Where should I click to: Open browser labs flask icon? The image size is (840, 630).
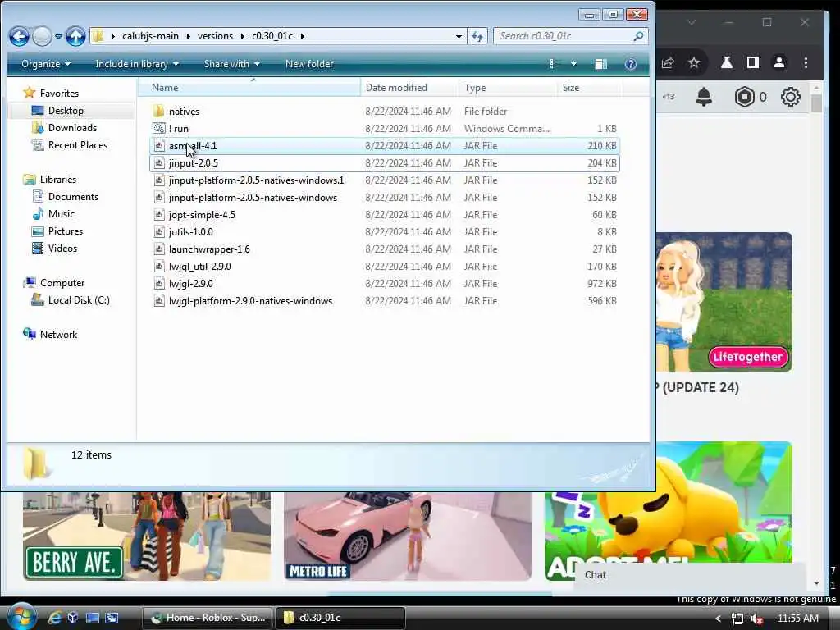tap(727, 62)
